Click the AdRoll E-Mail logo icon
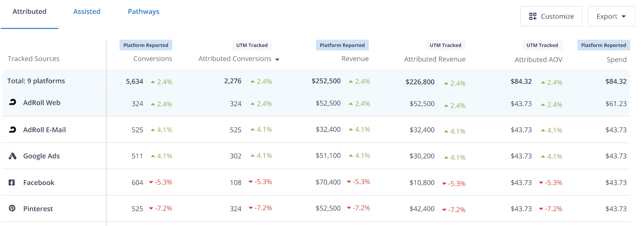This screenshot has height=226, width=644. coord(12,130)
